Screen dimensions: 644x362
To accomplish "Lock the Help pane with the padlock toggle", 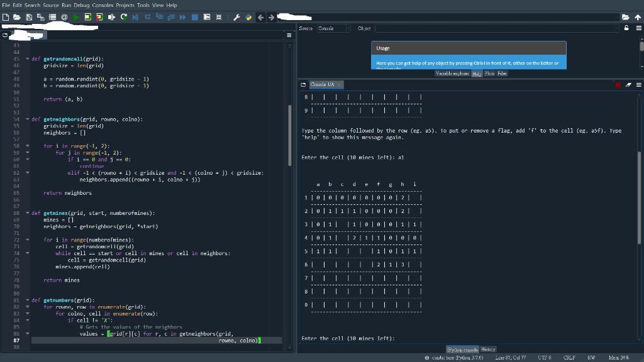I will click(625, 28).
